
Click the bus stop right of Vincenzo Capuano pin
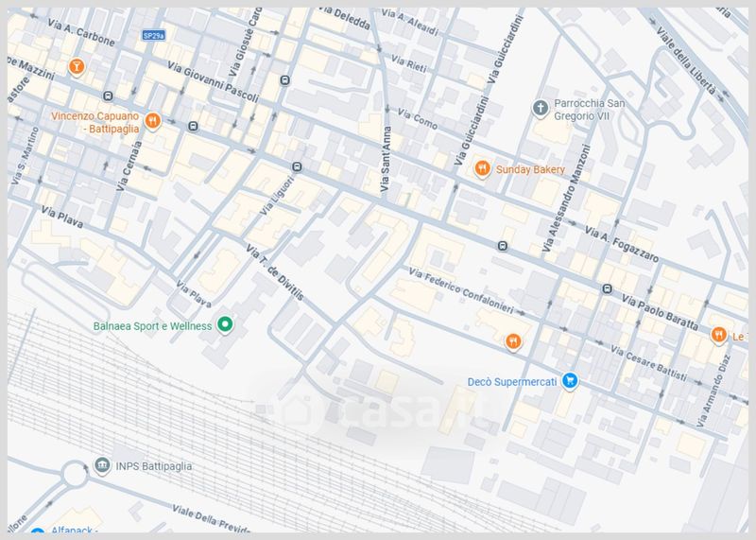click(193, 126)
